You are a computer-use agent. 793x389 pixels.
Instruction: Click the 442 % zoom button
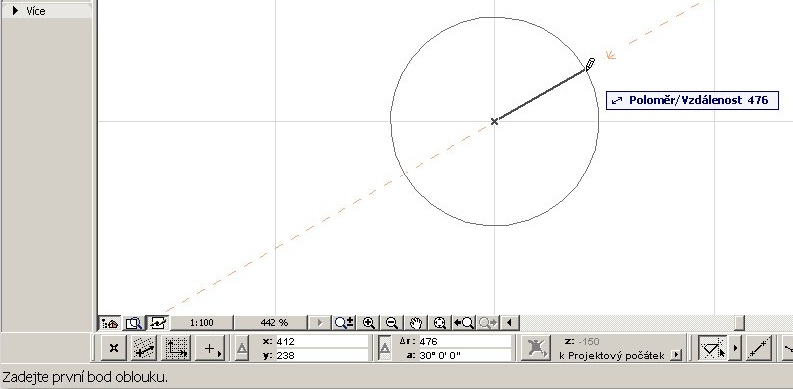(x=274, y=323)
